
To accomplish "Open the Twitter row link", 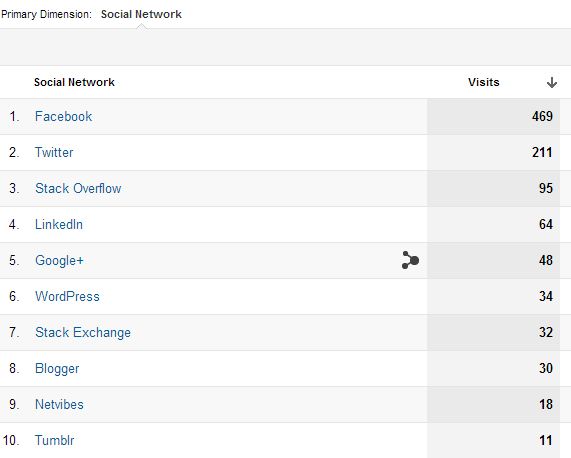I will tap(54, 152).
